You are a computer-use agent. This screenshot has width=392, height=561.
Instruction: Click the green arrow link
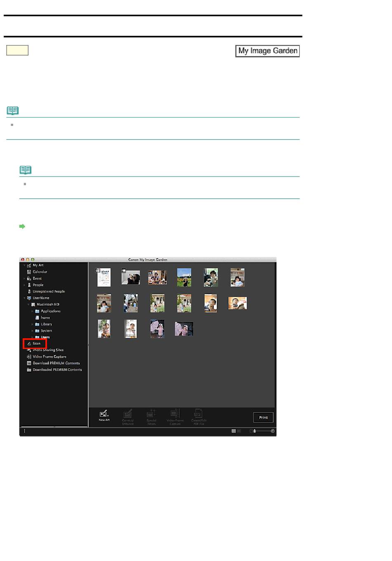22,226
